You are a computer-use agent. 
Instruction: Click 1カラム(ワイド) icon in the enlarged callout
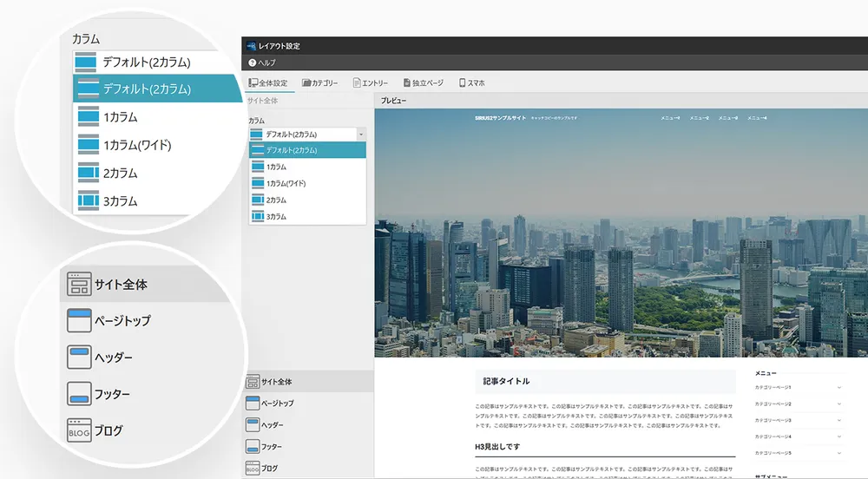tap(89, 144)
